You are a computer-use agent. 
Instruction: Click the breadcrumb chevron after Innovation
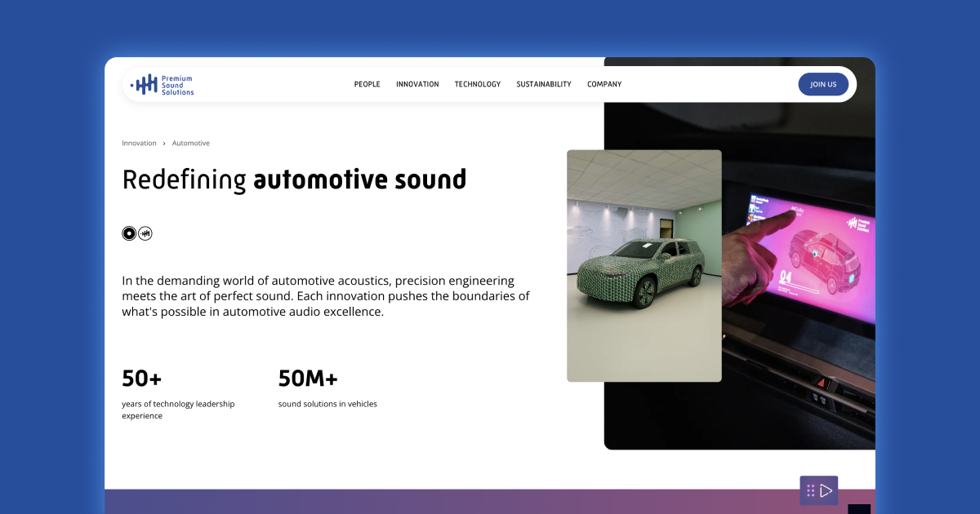point(163,143)
